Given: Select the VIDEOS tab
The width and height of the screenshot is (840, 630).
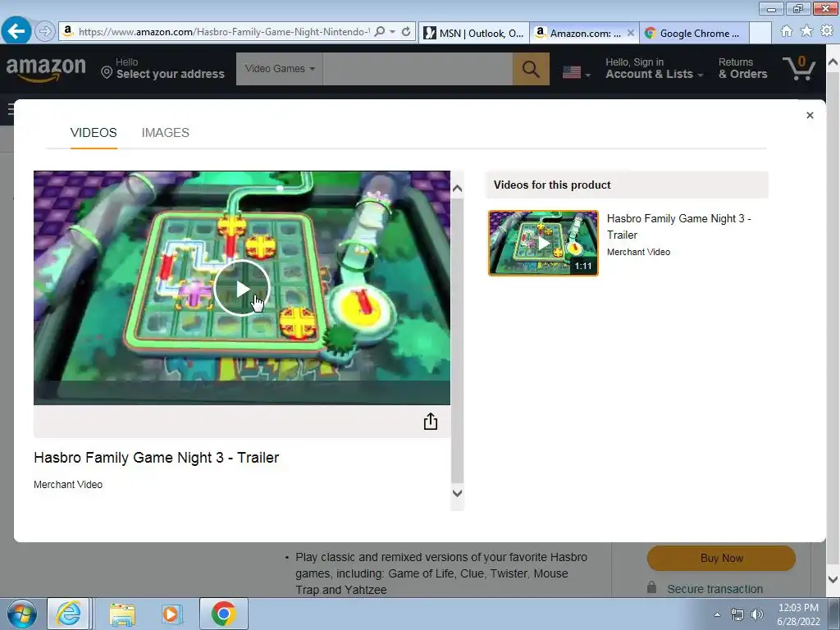Looking at the screenshot, I should pos(94,133).
